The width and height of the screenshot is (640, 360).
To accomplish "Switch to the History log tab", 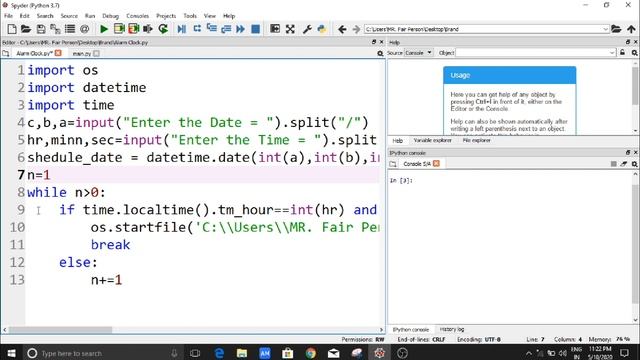I will point(452,329).
